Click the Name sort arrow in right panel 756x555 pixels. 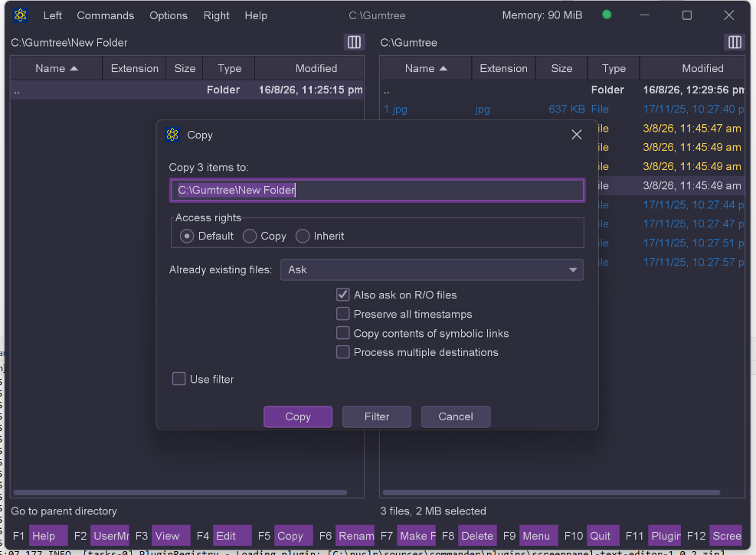pyautogui.click(x=443, y=68)
